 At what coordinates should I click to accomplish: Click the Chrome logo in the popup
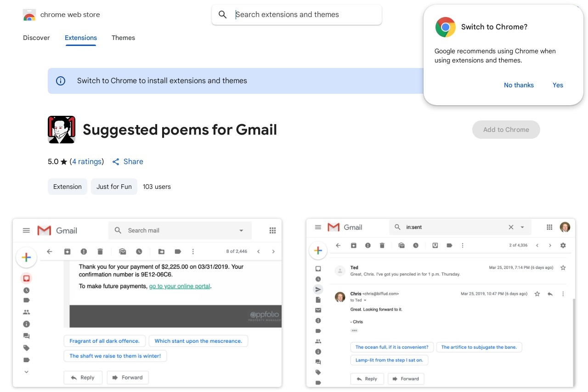point(446,27)
